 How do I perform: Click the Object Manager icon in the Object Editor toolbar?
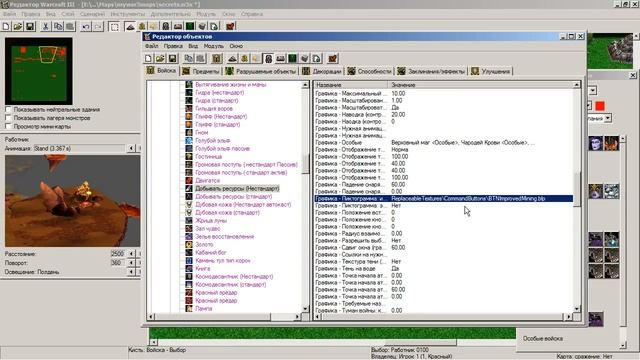coord(304,58)
